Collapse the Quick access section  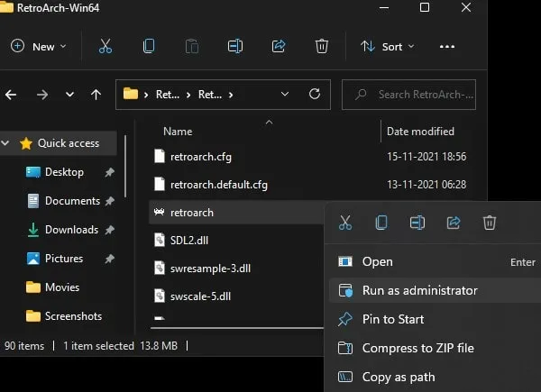tap(5, 142)
